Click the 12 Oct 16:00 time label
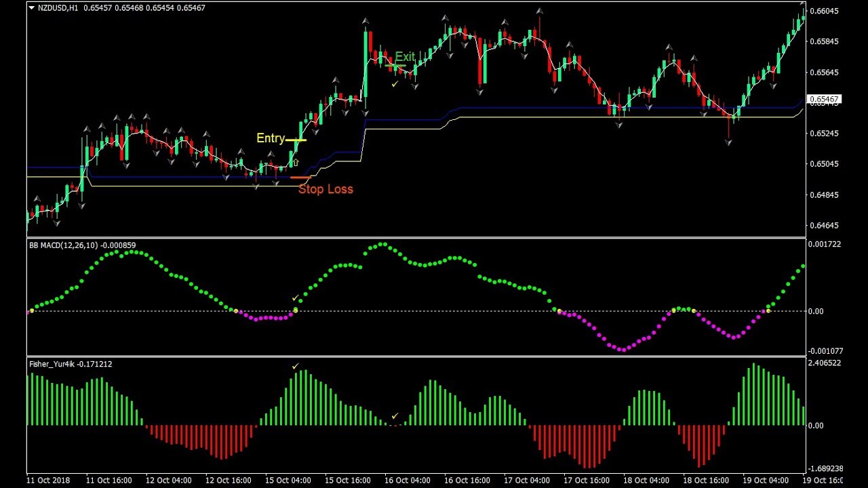 [x=228, y=481]
